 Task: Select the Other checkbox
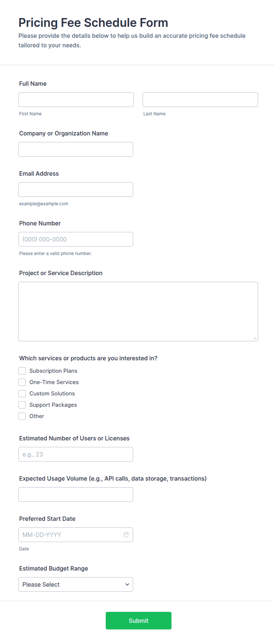tap(22, 416)
